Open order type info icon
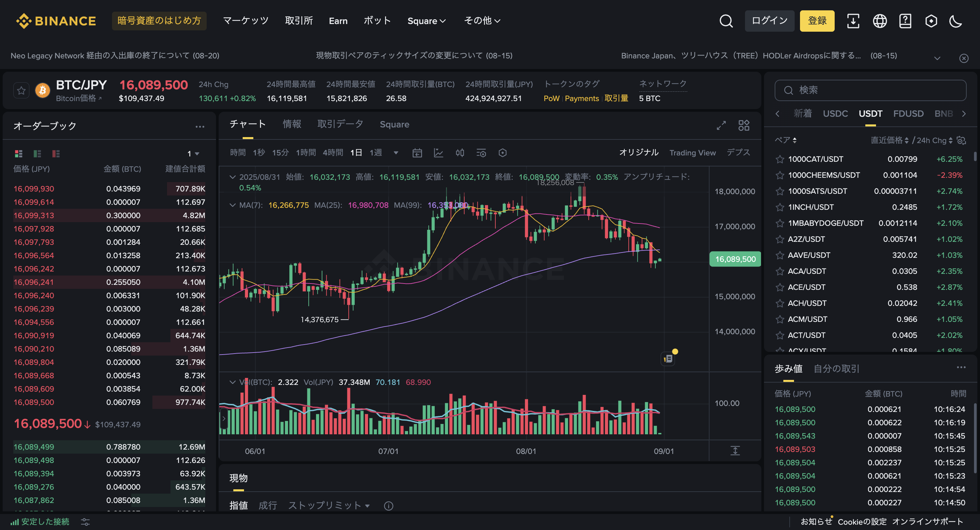Screen dimensions: 980x530 pos(388,506)
